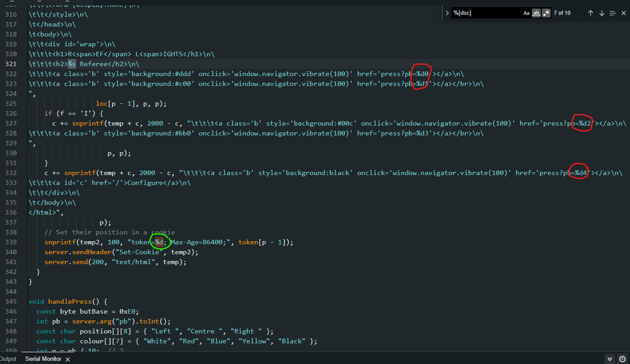Screen dimensions: 630x364
Task: Close the find widget
Action: pos(624,13)
